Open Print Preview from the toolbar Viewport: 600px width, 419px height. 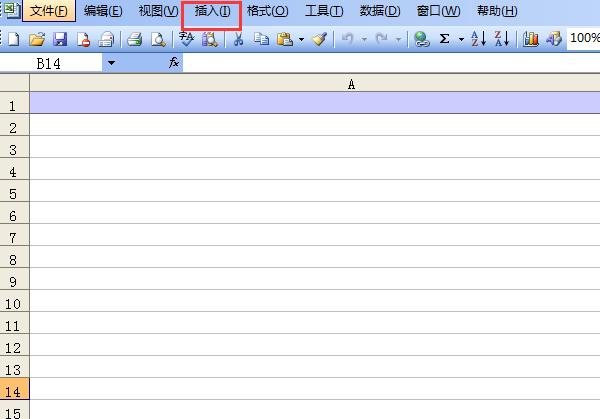click(x=157, y=39)
